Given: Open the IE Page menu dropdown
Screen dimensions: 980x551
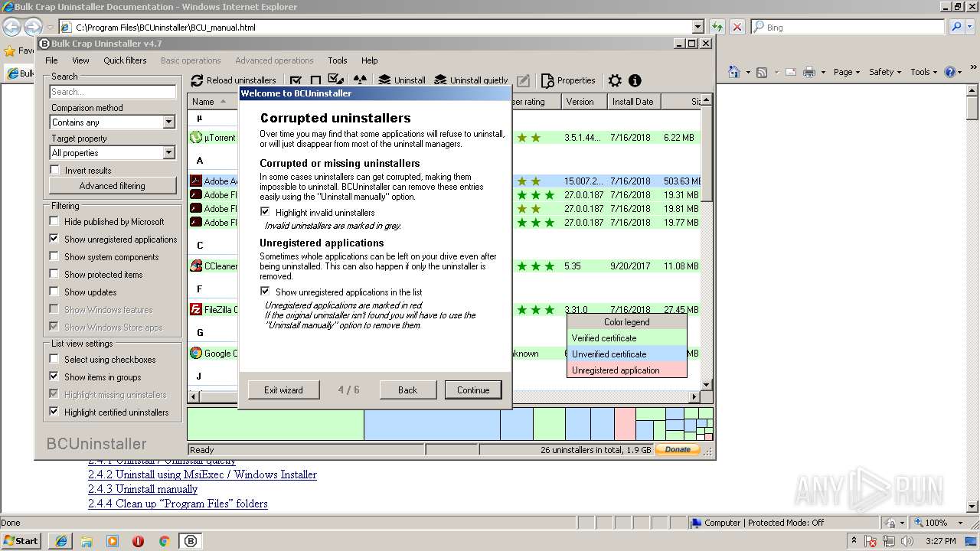Looking at the screenshot, I should pyautogui.click(x=847, y=72).
